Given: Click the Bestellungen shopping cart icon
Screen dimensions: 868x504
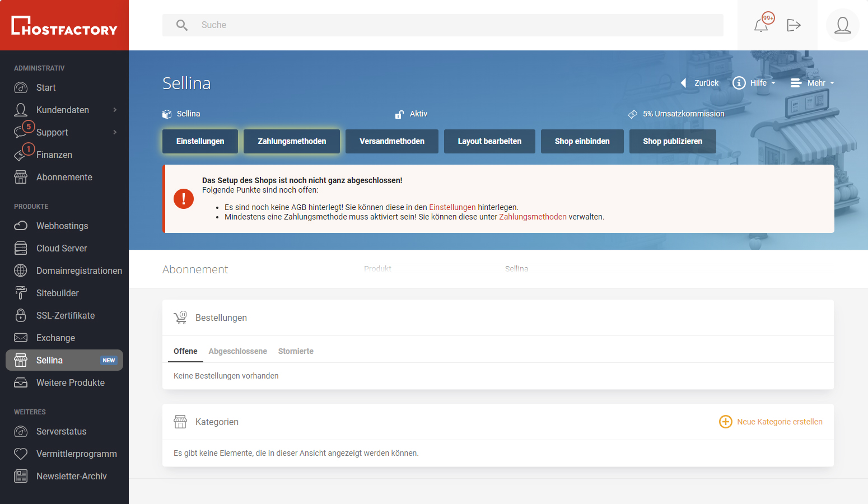Looking at the screenshot, I should click(x=180, y=318).
